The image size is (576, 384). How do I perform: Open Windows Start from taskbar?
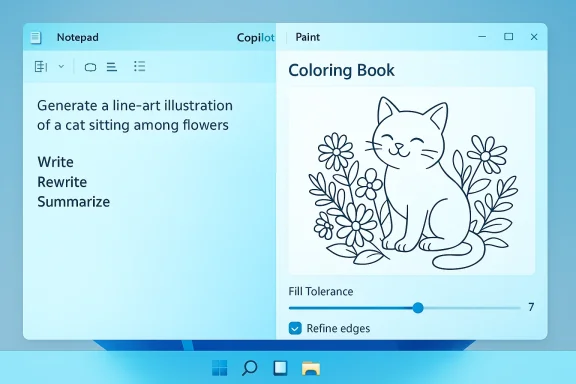pos(220,368)
